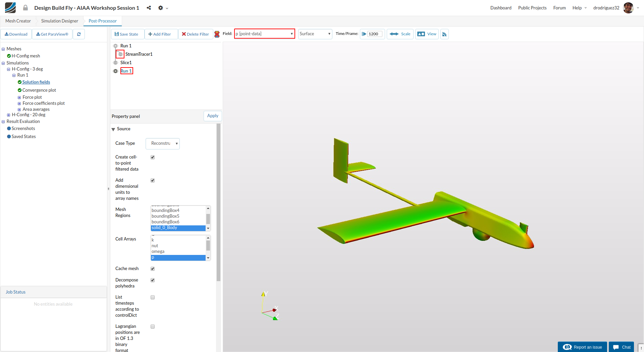This screenshot has width=644, height=352.
Task: Expand Force coefficients plot node
Action: coord(19,103)
